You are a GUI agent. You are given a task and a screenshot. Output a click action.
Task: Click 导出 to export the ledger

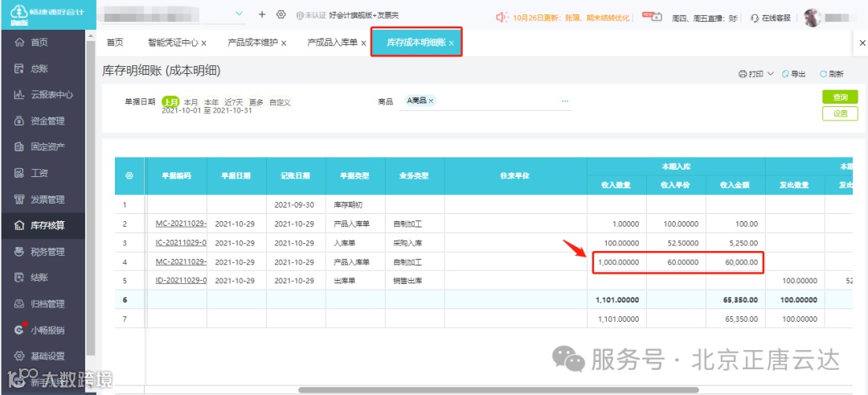tap(793, 74)
